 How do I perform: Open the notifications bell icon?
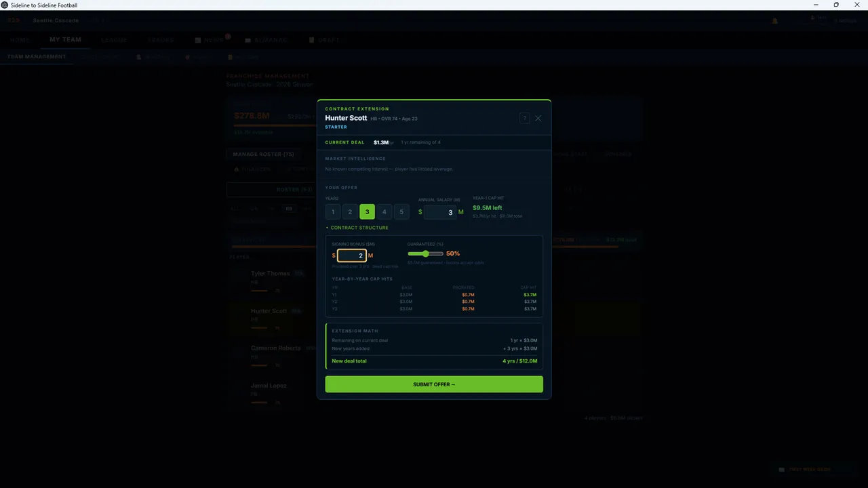[x=775, y=21]
